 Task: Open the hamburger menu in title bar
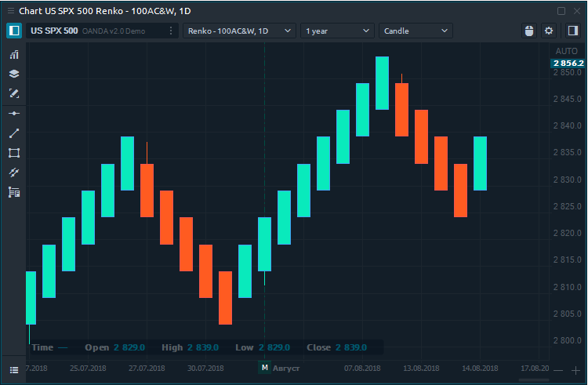[x=13, y=369]
